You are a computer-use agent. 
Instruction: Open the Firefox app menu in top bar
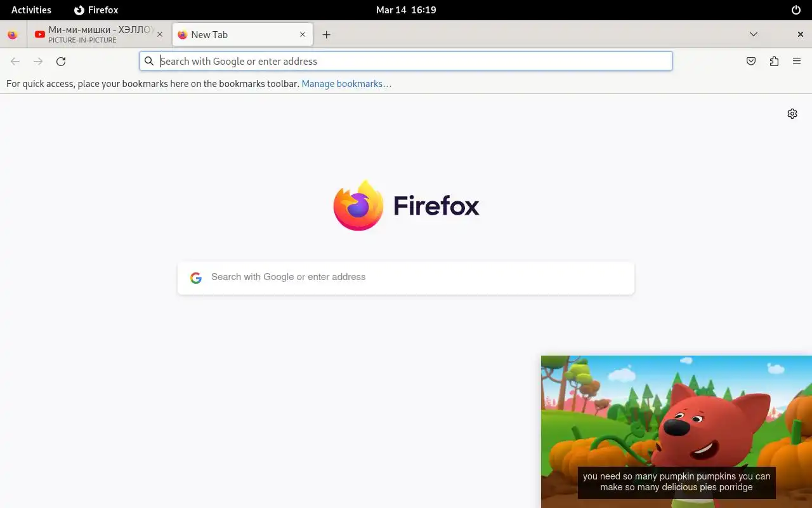(96, 10)
